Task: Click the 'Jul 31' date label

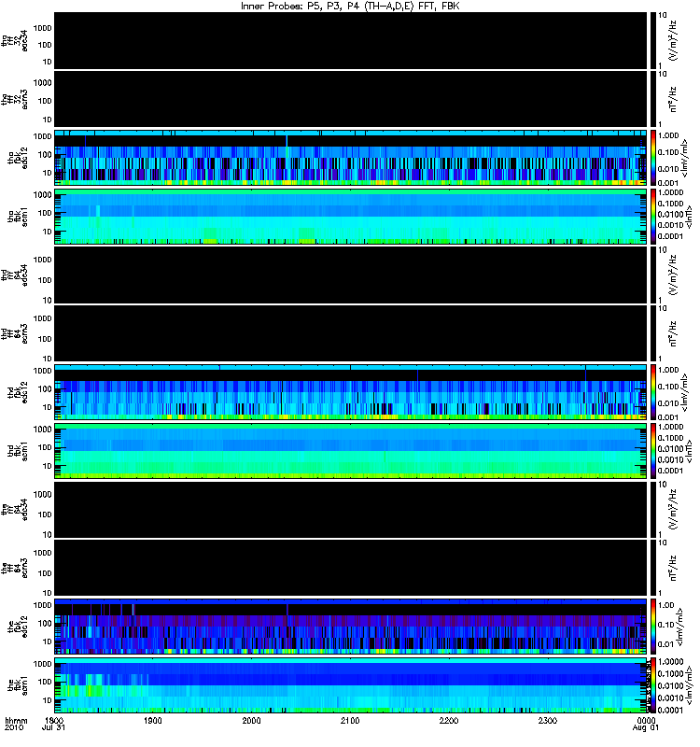Action: 53,727
